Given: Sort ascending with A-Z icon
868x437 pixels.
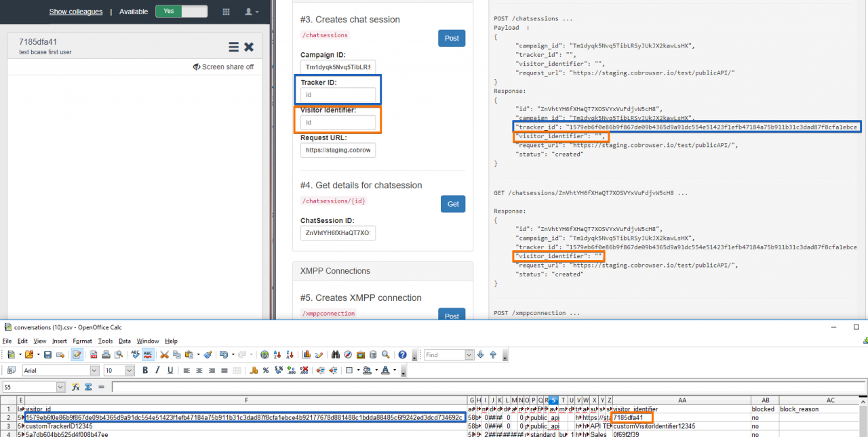Looking at the screenshot, I should click(277, 354).
